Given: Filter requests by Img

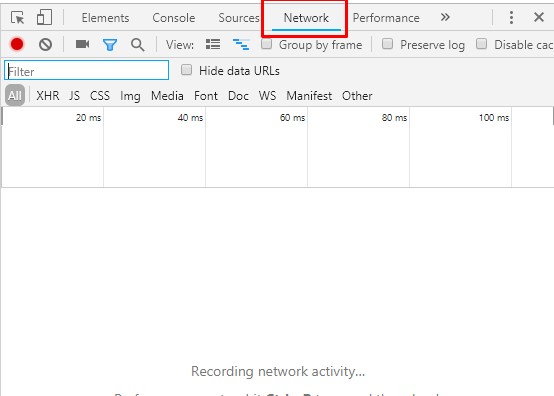Looking at the screenshot, I should (x=130, y=96).
